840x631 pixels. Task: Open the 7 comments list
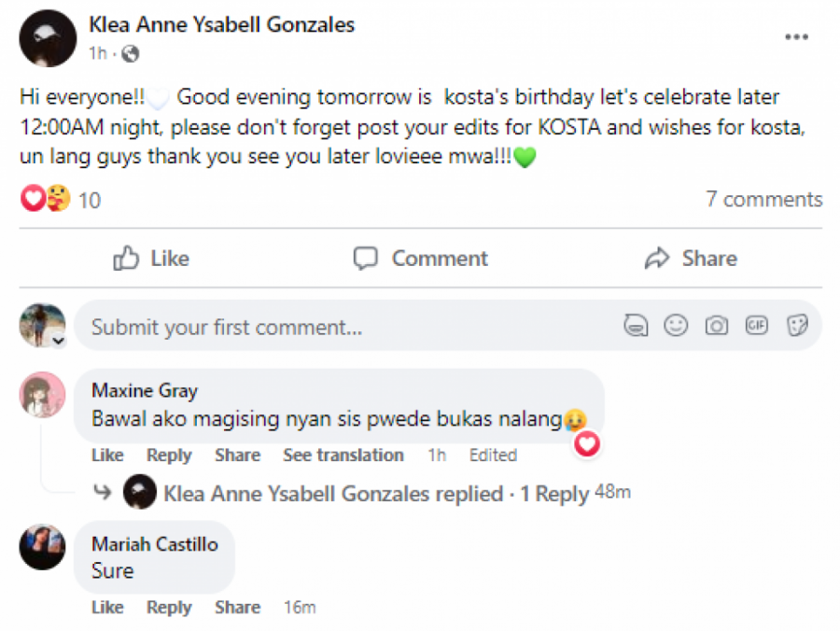(x=763, y=199)
